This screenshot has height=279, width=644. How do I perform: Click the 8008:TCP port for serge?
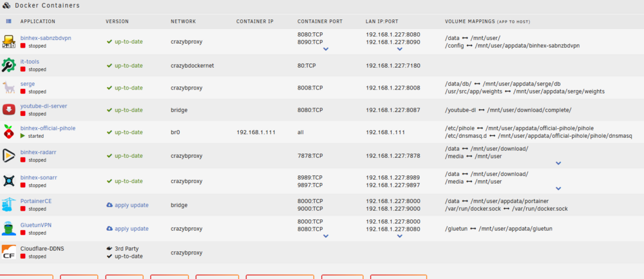pyautogui.click(x=310, y=88)
